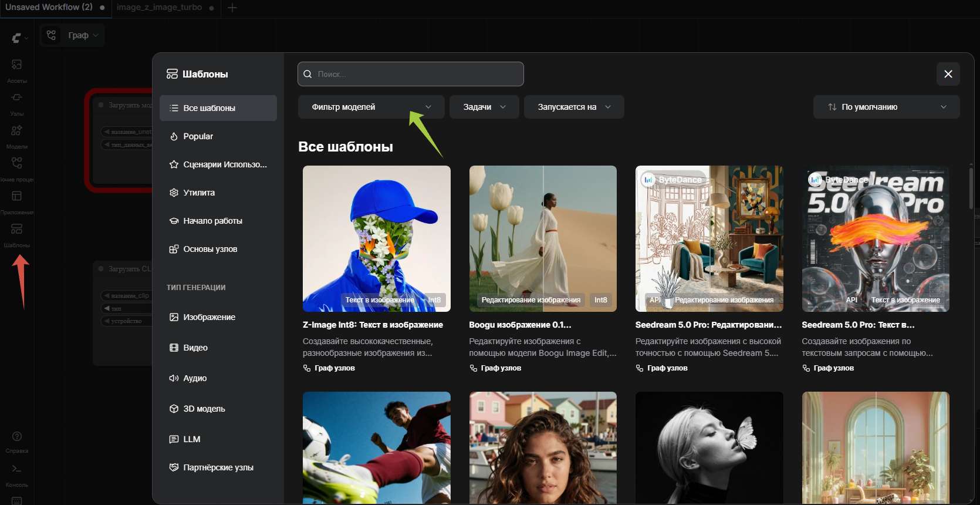This screenshot has height=505, width=980.
Task: Click the Int8 tag on Z-Image thumbnail
Action: [x=434, y=300]
